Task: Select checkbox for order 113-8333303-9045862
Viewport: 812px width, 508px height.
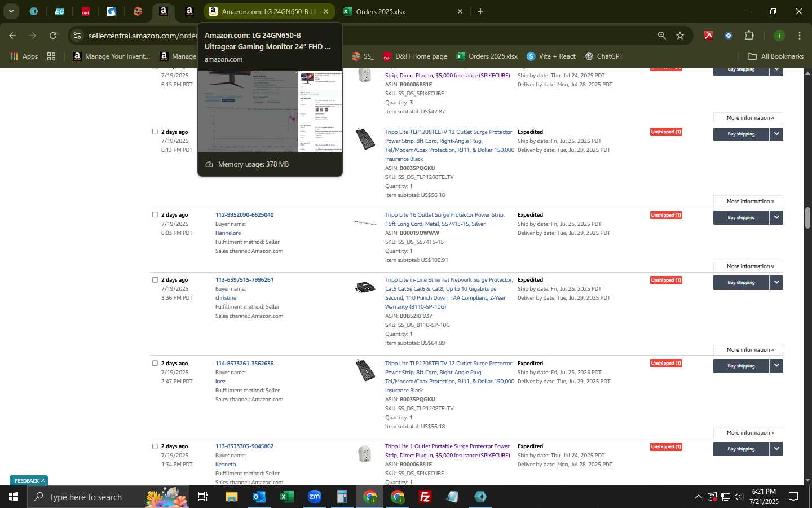Action: coord(155,446)
